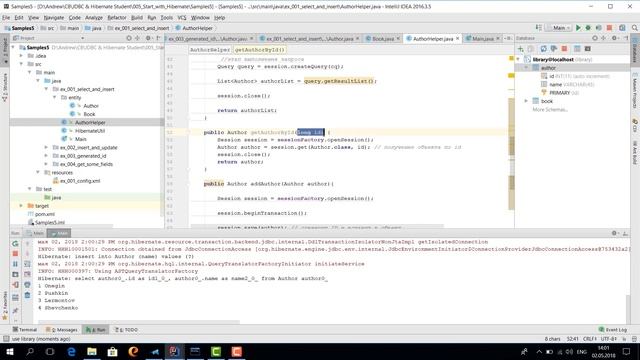Select HibernateUtil class in project tree
Screen dimensions: 640x360
(90, 131)
